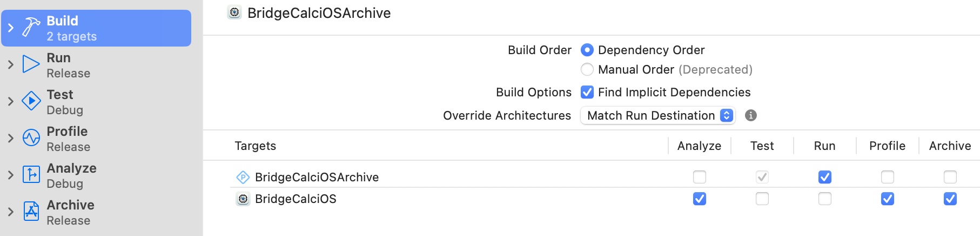Click the Test diamond play icon
980x236 pixels.
31,101
